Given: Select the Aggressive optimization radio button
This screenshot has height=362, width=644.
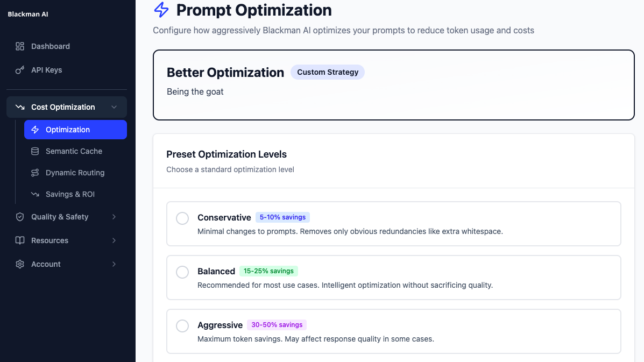Looking at the screenshot, I should [x=182, y=326].
